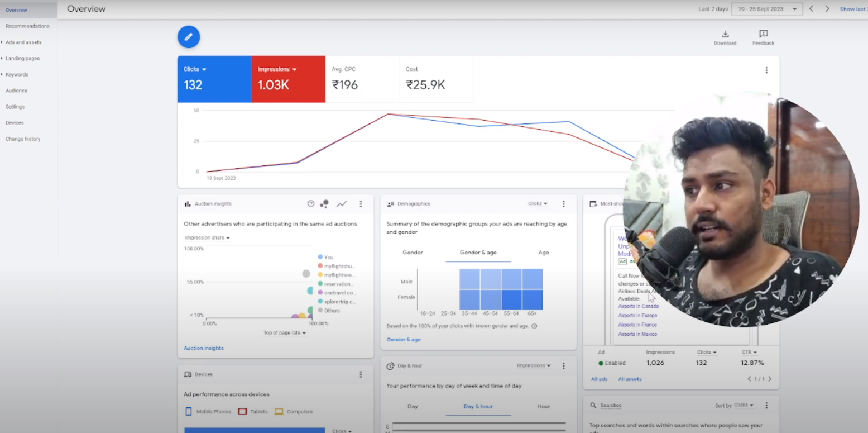
Task: Open the Top of page rate dropdown
Action: click(285, 333)
